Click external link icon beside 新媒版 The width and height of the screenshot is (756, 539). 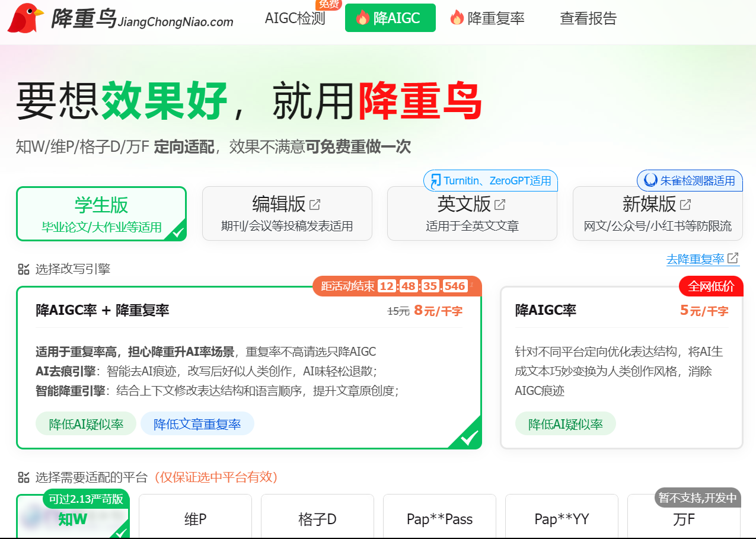685,205
